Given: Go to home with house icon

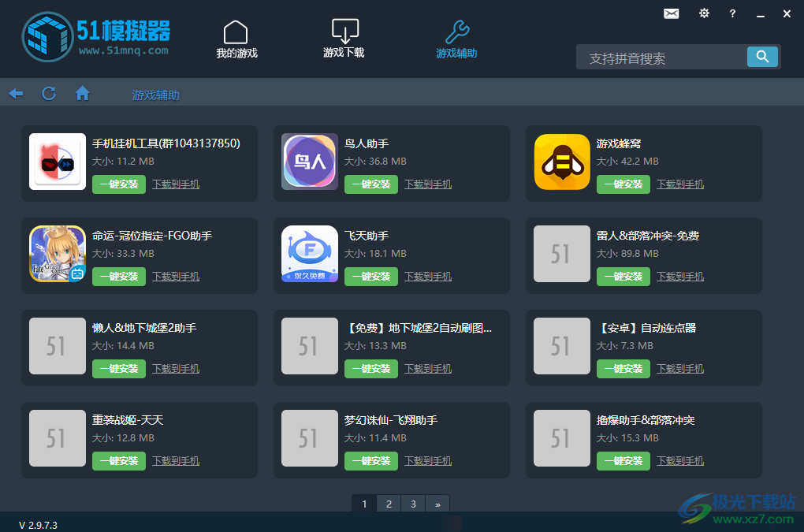Looking at the screenshot, I should [82, 93].
